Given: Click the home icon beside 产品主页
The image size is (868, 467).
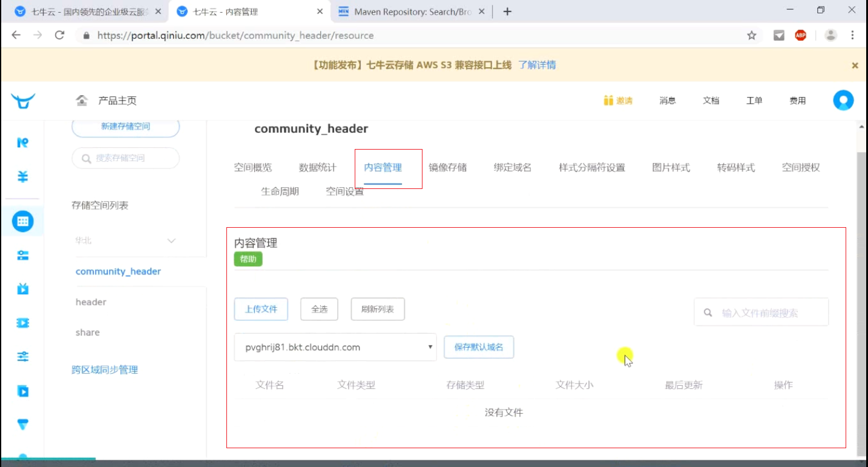Looking at the screenshot, I should [x=82, y=101].
